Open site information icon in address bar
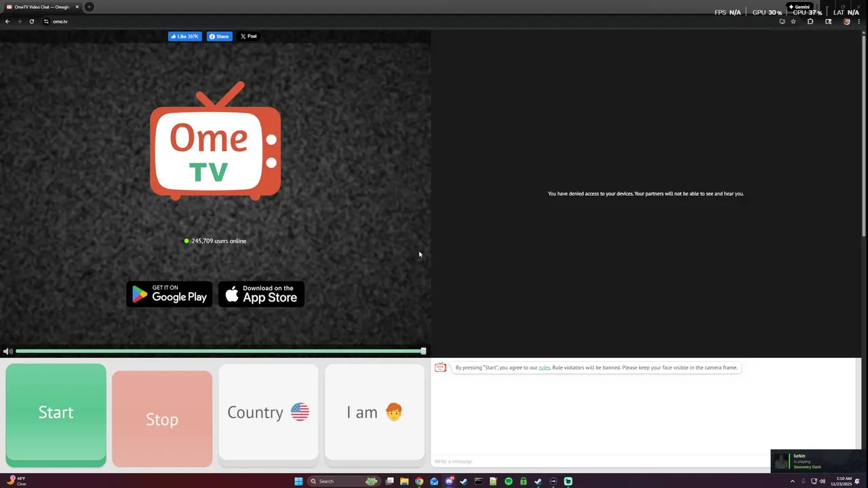The image size is (868, 488). [46, 22]
